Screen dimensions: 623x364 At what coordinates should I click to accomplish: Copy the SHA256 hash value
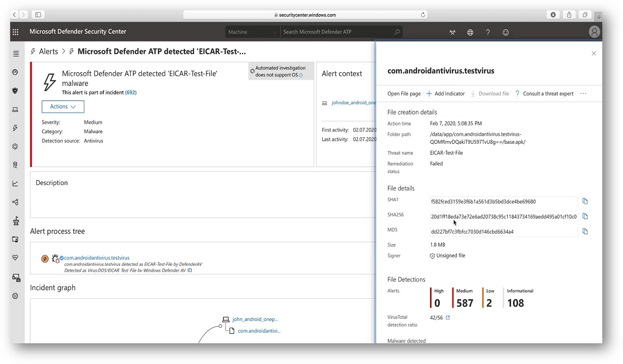pos(585,216)
